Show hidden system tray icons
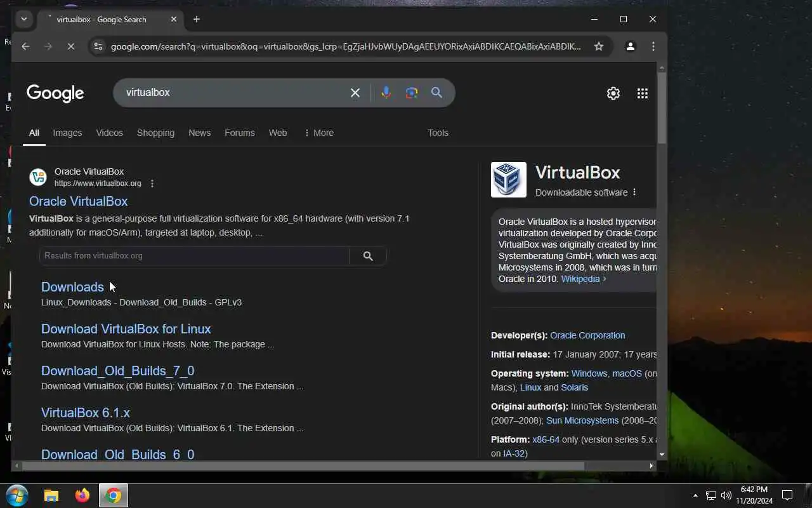Viewport: 812px width, 508px height. coord(695,495)
